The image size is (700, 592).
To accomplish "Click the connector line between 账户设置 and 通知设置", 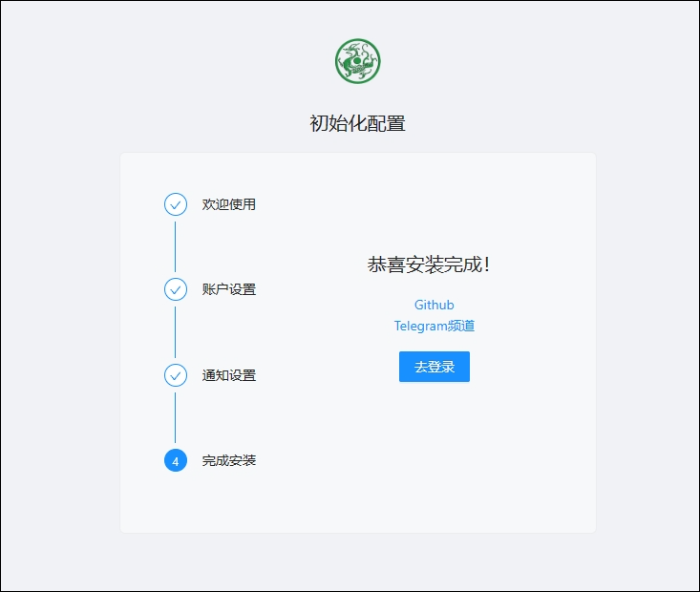I will pyautogui.click(x=175, y=332).
